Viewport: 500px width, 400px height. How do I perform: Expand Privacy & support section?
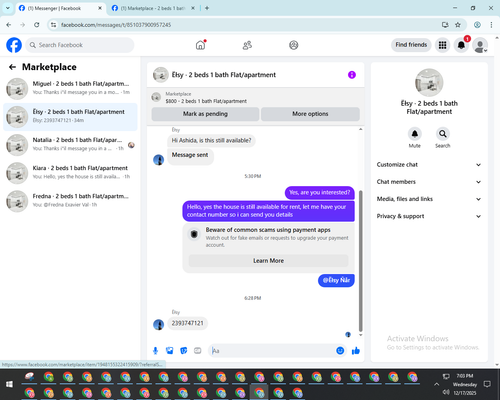point(429,216)
